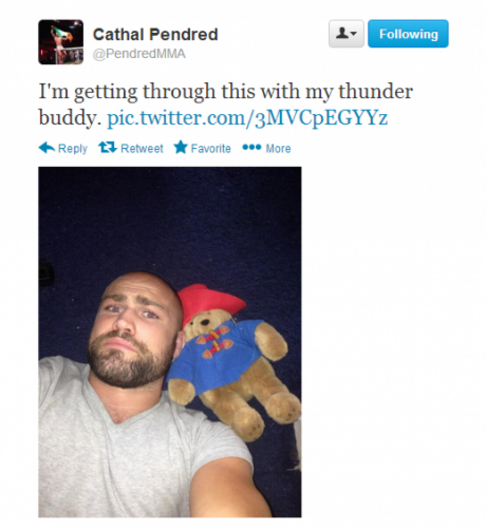
Task: Click the tweet text about thunder buddy
Action: click(226, 104)
